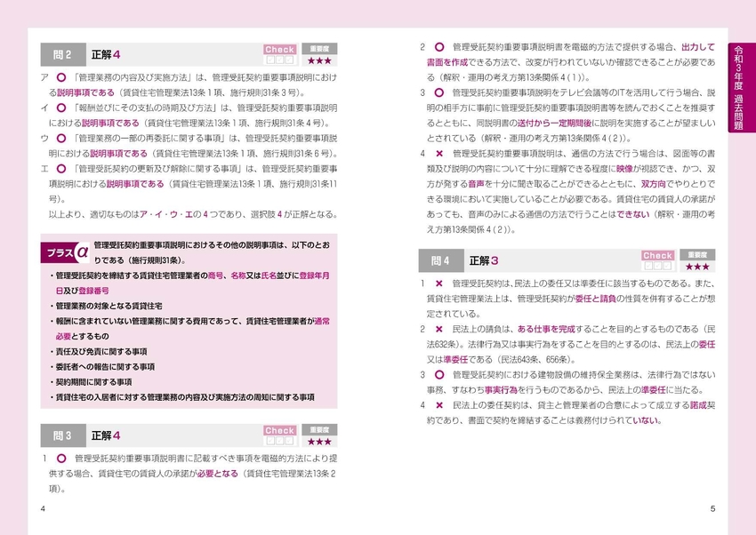Click the highlighted text 委任と請負 in 問4
This screenshot has height=535, width=756.
595,299
